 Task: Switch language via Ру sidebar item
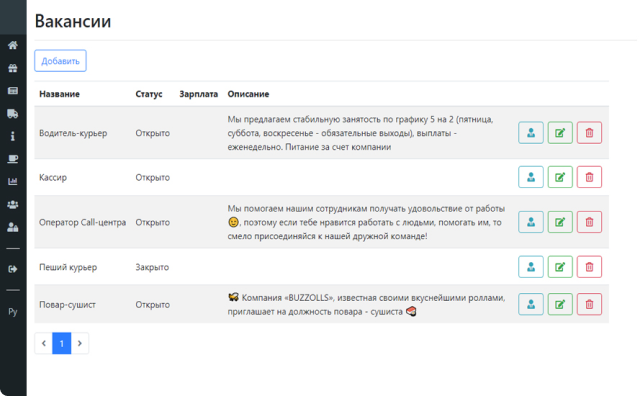coord(13,312)
